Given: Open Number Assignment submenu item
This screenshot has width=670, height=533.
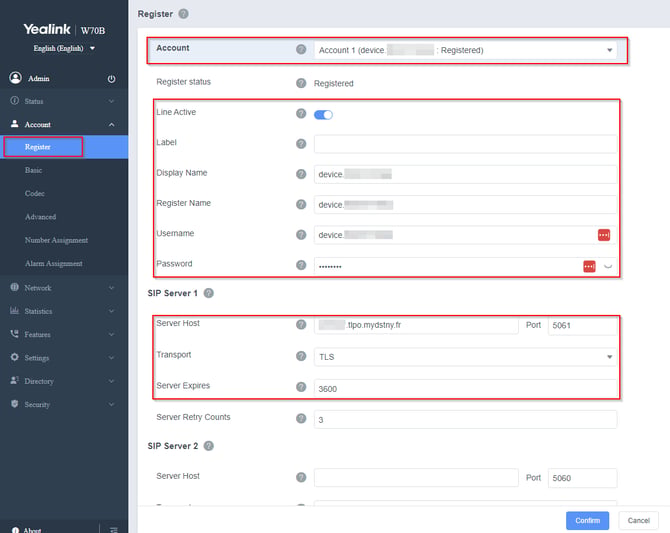Looking at the screenshot, I should (56, 240).
